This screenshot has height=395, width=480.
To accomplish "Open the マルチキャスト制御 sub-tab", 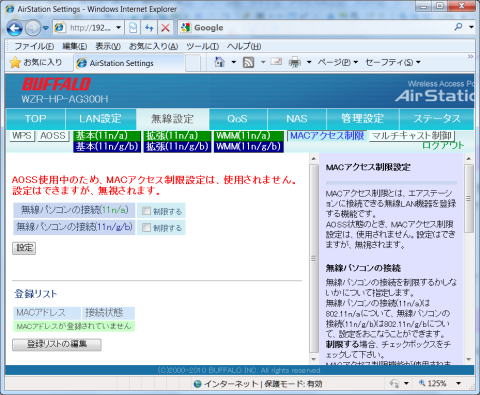I will pyautogui.click(x=412, y=136).
